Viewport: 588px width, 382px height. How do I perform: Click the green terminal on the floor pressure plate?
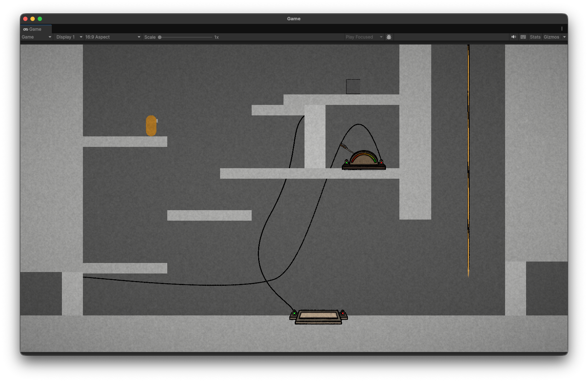coord(294,313)
